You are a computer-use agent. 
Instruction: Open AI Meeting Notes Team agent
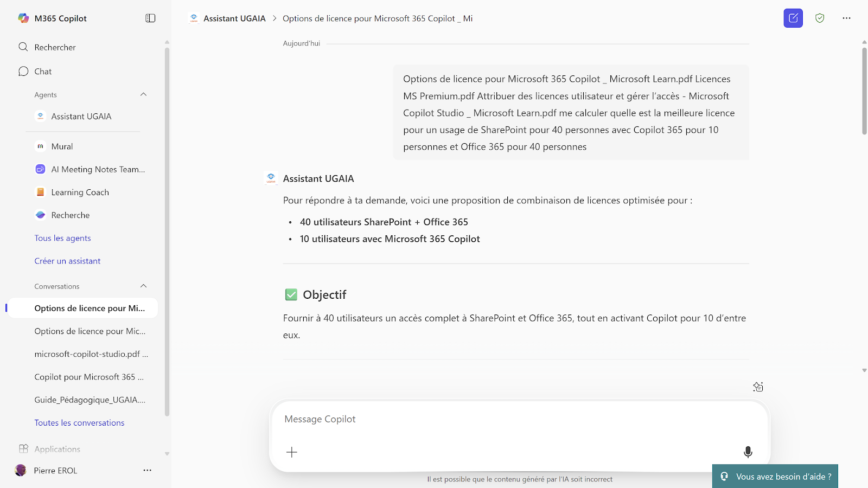[98, 169]
